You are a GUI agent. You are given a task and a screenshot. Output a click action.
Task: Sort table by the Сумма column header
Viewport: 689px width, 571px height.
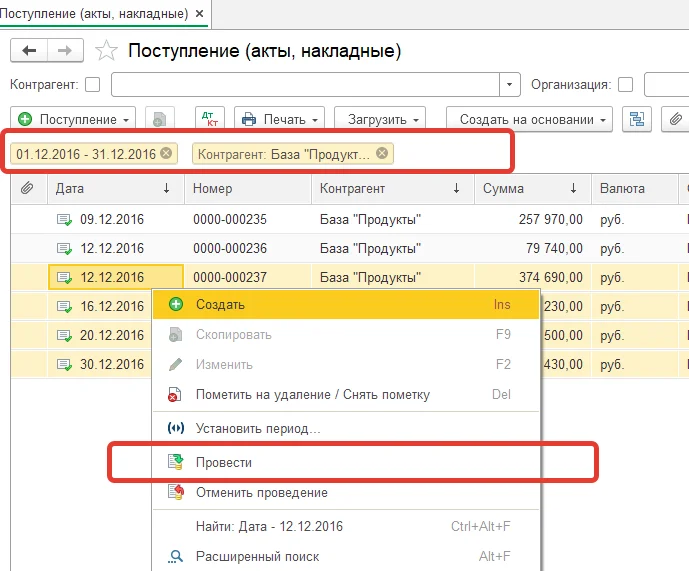click(532, 189)
